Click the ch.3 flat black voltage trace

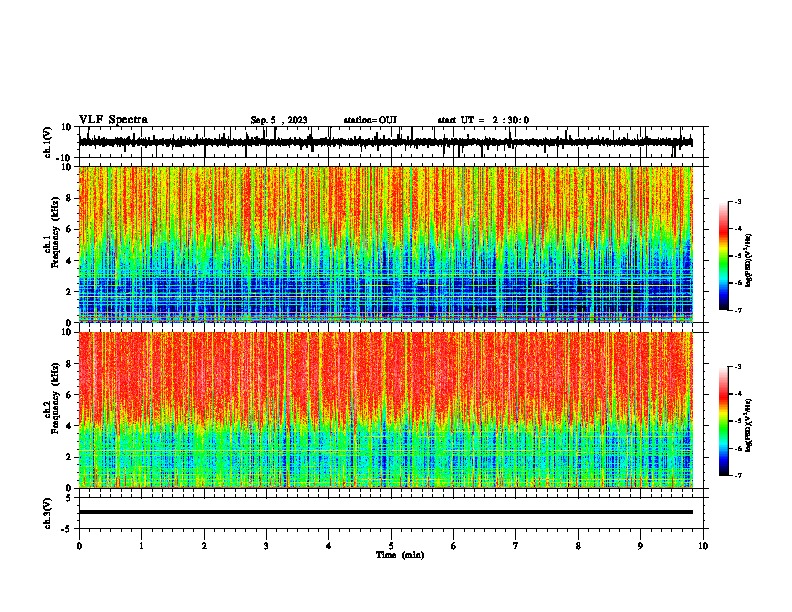point(386,512)
